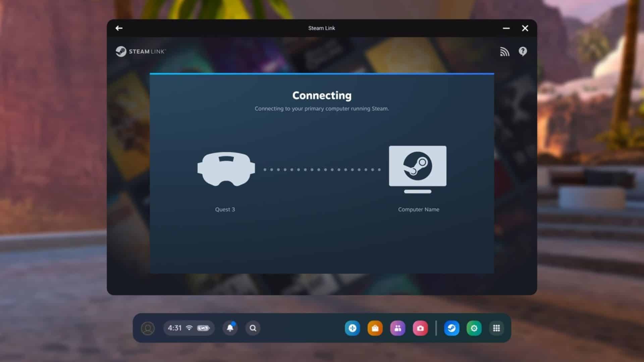Open the Steam Link help question icon
Screen dimensions: 644x362
coord(523,51)
